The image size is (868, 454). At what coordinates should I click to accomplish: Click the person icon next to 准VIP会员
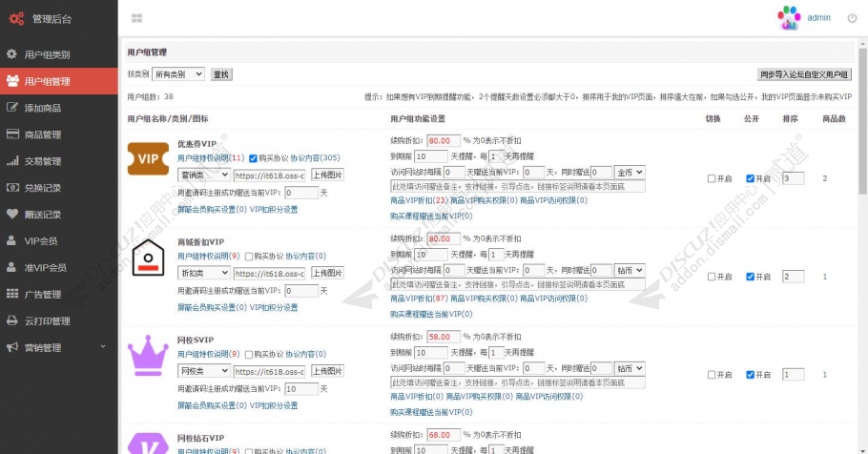click(x=11, y=267)
